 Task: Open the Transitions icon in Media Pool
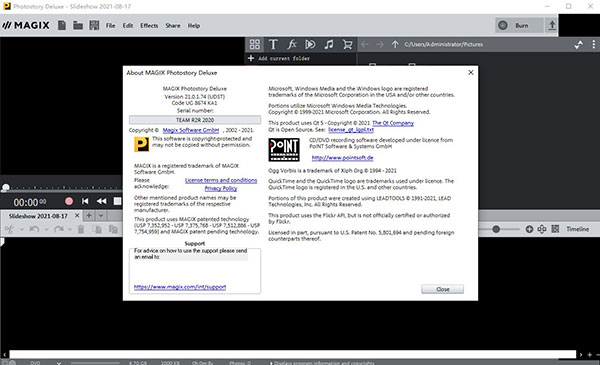pyautogui.click(x=310, y=44)
